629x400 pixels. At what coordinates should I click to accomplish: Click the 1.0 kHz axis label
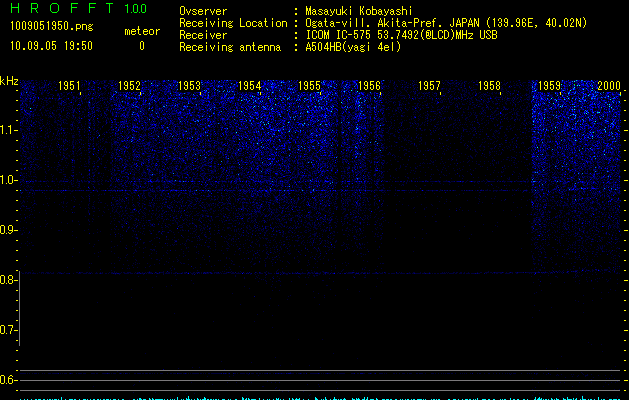pyautogui.click(x=8, y=180)
